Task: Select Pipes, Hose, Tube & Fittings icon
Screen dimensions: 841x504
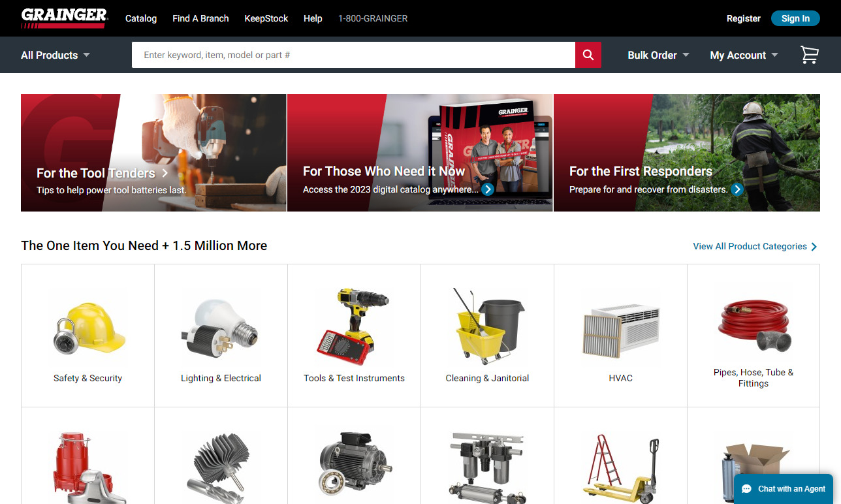Action: (x=754, y=324)
